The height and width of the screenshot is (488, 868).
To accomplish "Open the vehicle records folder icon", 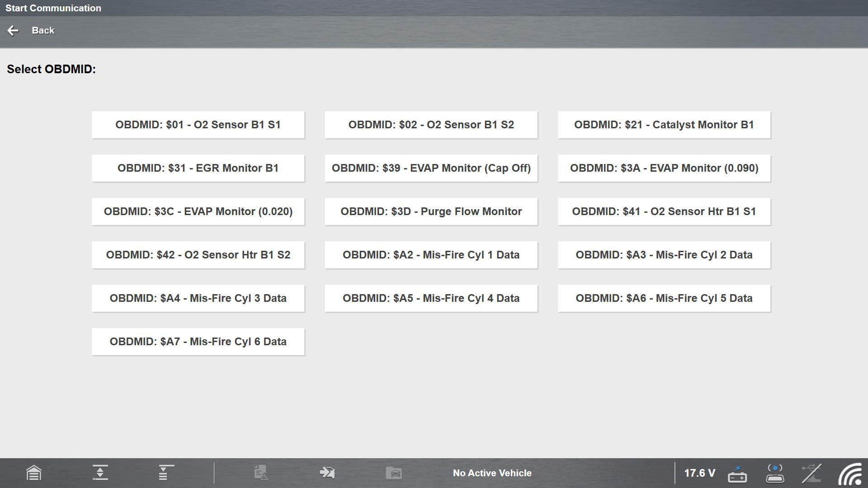I will pyautogui.click(x=394, y=473).
